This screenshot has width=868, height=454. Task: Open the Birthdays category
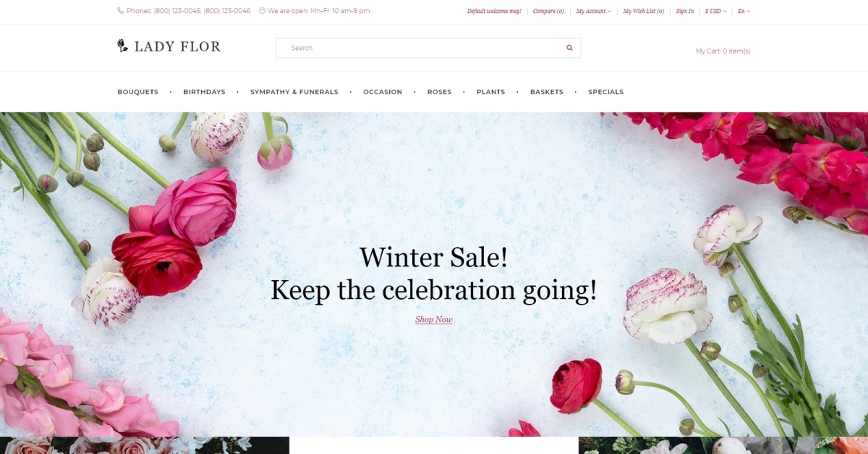(x=204, y=92)
